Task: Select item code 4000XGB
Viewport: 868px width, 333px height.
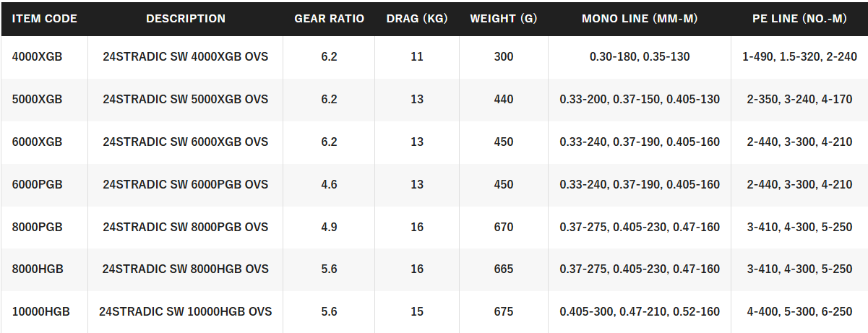Action: 38,56
